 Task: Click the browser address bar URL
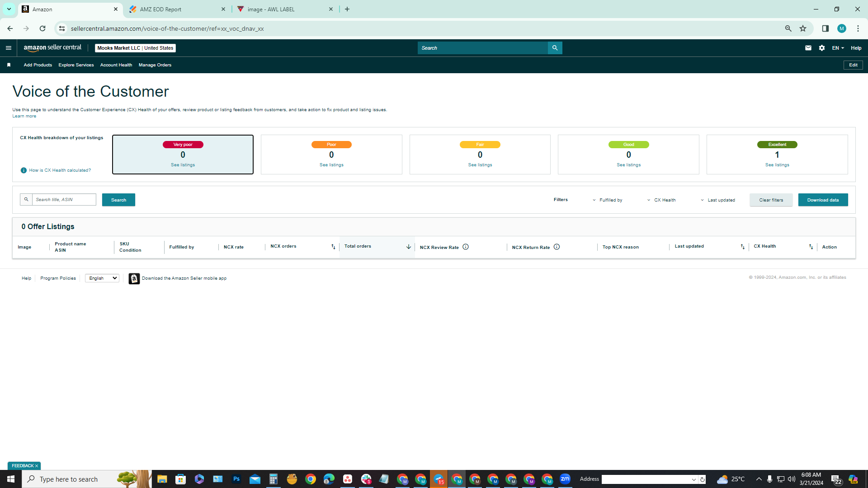167,28
